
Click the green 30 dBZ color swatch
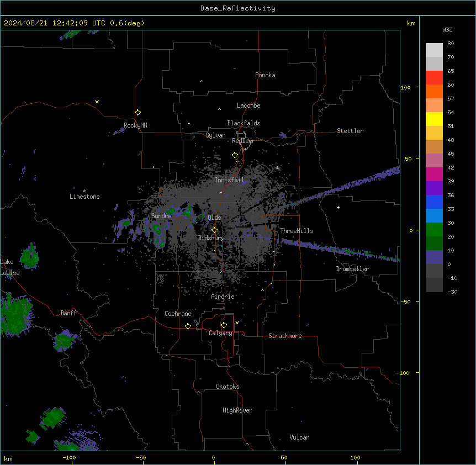[434, 230]
